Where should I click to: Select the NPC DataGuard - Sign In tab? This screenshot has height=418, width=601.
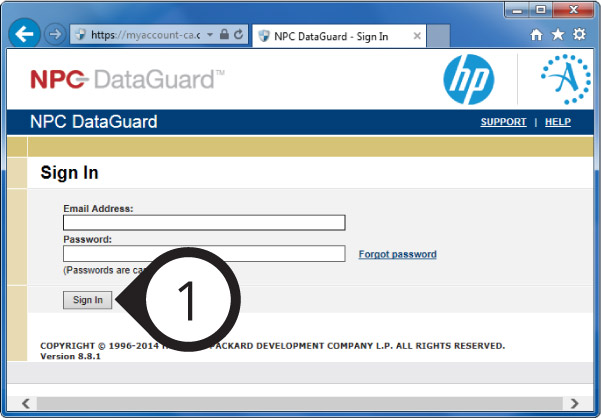[x=325, y=34]
